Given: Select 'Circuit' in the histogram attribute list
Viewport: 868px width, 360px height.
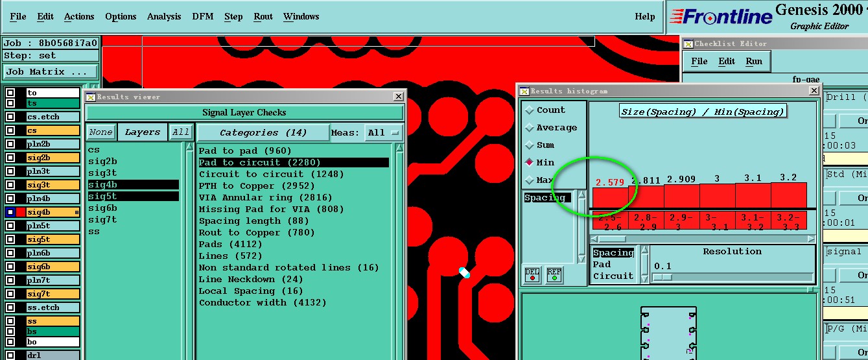Looking at the screenshot, I should 613,276.
